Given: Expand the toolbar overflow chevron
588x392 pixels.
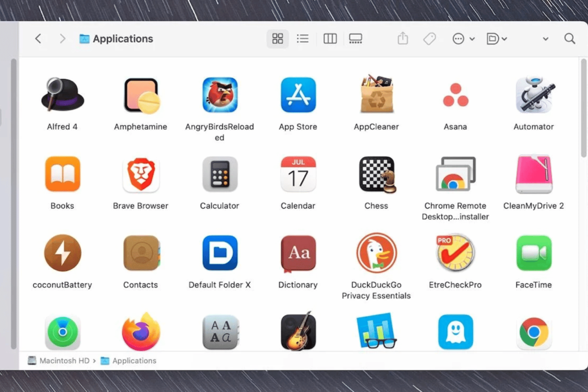Looking at the screenshot, I should coord(545,39).
